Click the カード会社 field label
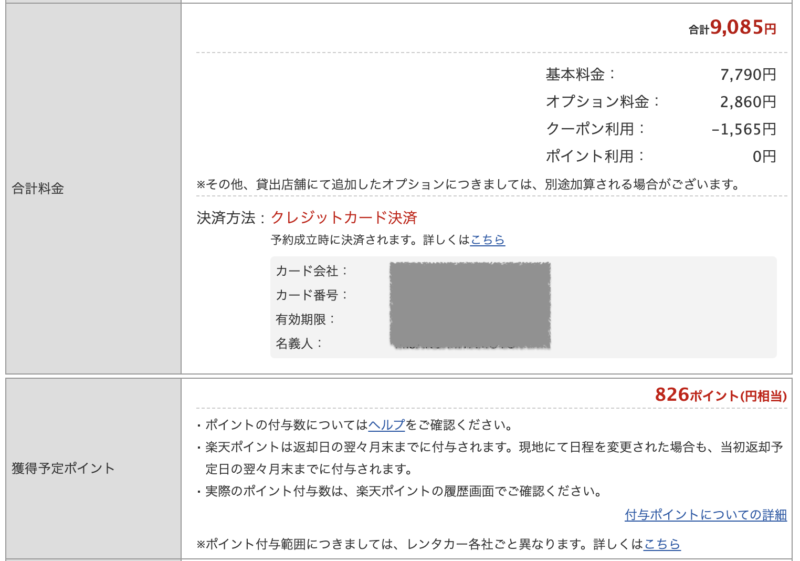This screenshot has height=561, width=800. pos(312,271)
